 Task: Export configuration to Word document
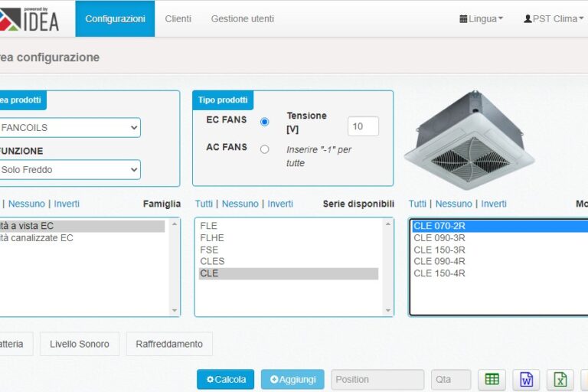526,379
